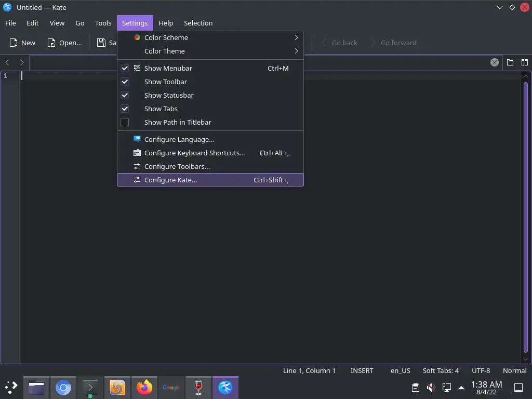Close the open Settings menu

(135, 23)
